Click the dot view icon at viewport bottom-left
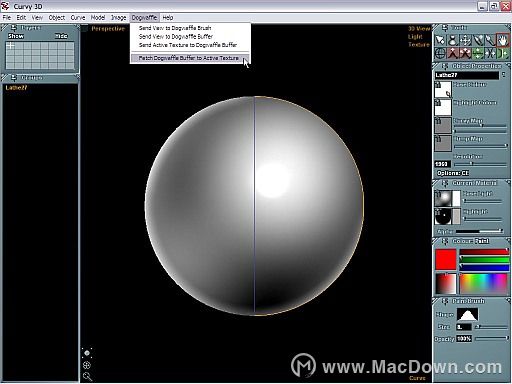Screen dimensions: 512x384 click(x=87, y=353)
